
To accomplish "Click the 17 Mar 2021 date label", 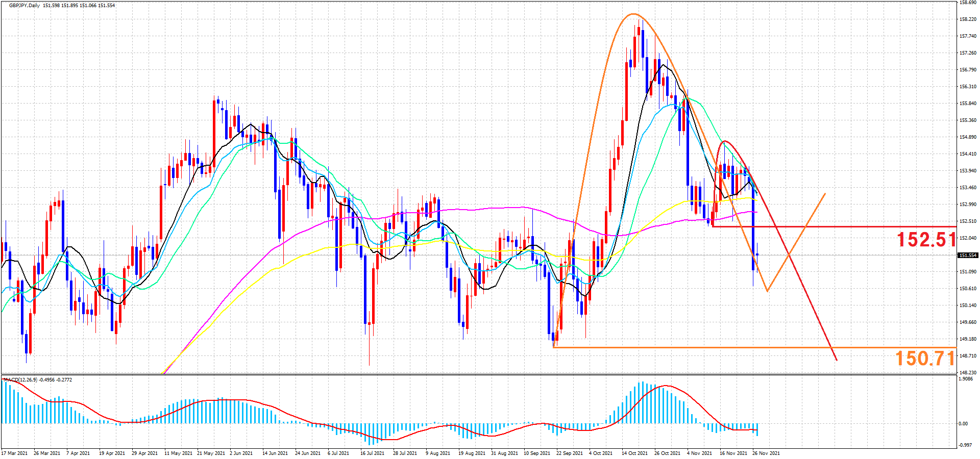I will [14, 453].
